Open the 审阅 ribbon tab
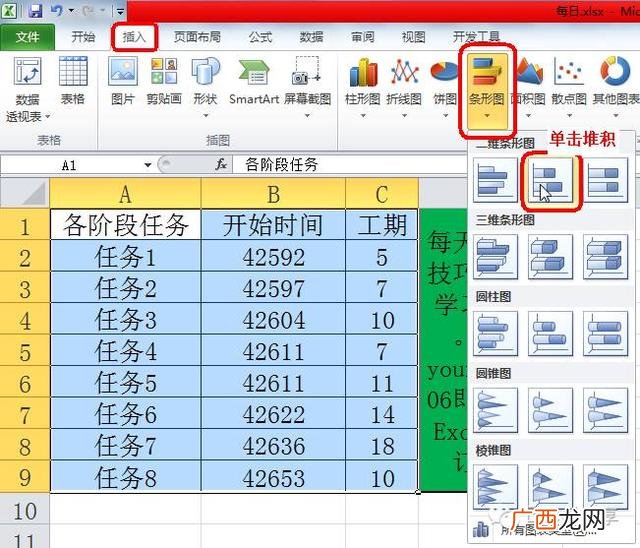This screenshot has width=640, height=548. [363, 37]
